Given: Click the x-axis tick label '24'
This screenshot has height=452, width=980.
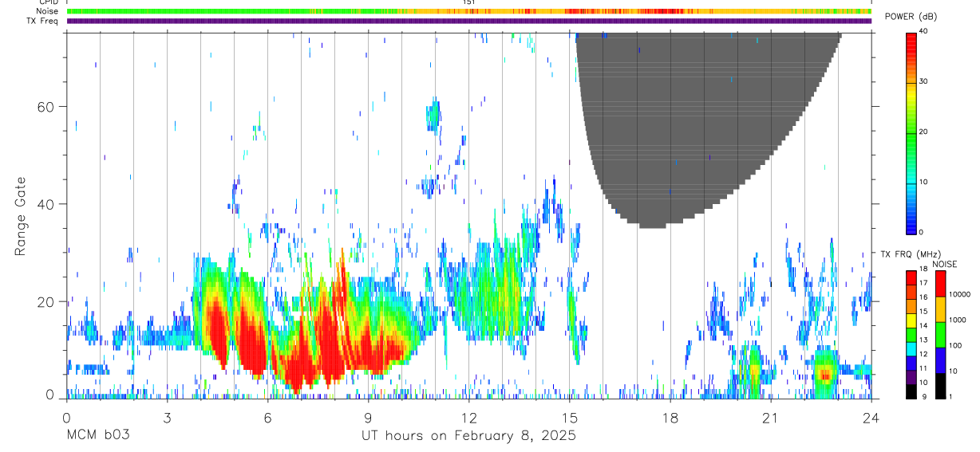Looking at the screenshot, I should pyautogui.click(x=871, y=418).
